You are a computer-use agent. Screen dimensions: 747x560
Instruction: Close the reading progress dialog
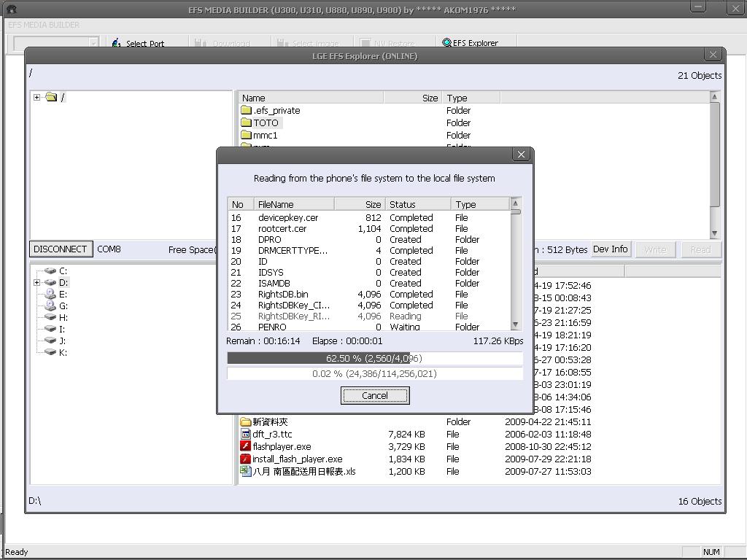pos(521,155)
